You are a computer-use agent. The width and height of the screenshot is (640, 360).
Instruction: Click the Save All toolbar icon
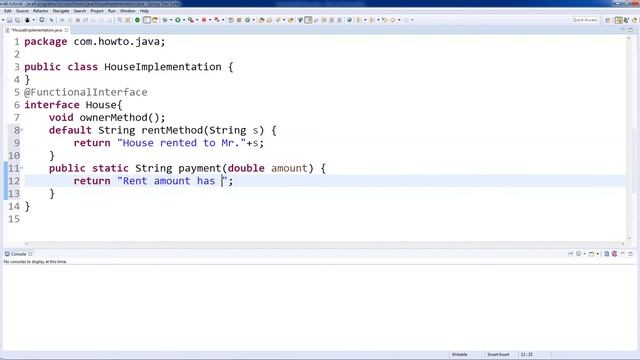pyautogui.click(x=18, y=20)
